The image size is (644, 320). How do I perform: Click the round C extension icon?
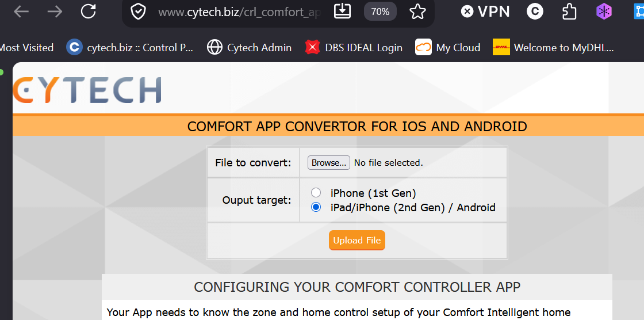535,12
